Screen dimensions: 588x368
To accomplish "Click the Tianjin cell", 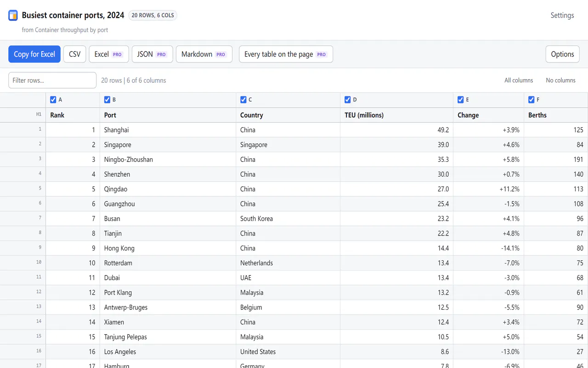I will click(168, 233).
